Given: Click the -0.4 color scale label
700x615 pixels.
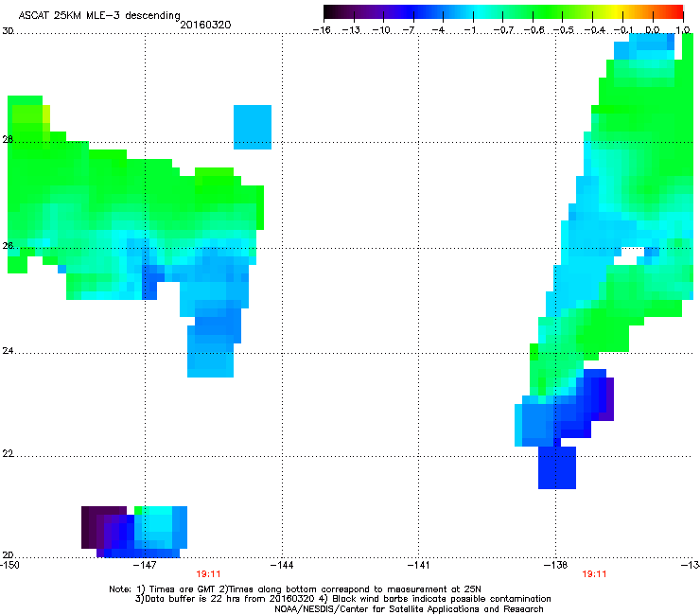Looking at the screenshot, I should [x=595, y=30].
